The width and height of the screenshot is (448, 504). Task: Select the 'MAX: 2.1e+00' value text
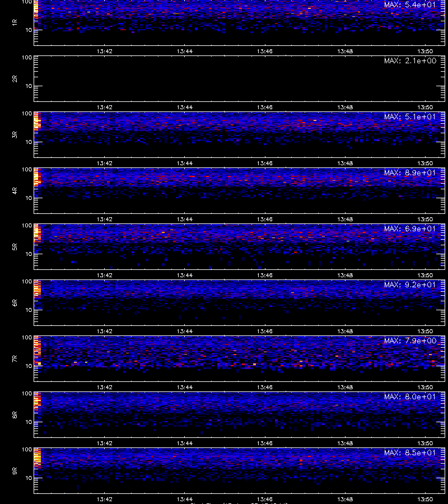click(x=410, y=60)
